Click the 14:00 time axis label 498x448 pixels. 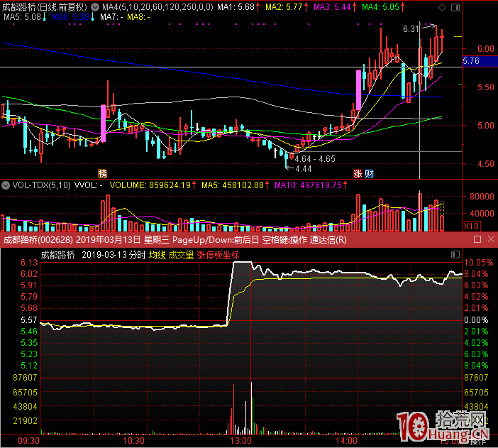tap(346, 441)
